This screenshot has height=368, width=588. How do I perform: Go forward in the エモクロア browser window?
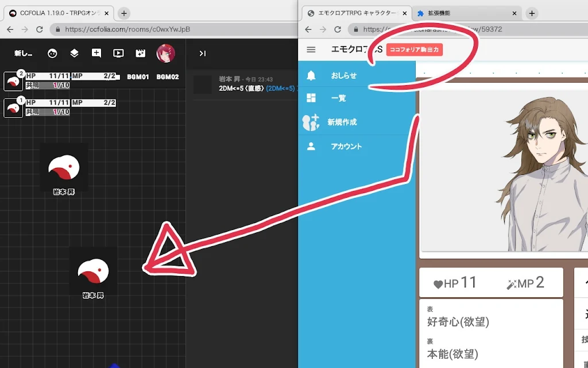click(323, 29)
